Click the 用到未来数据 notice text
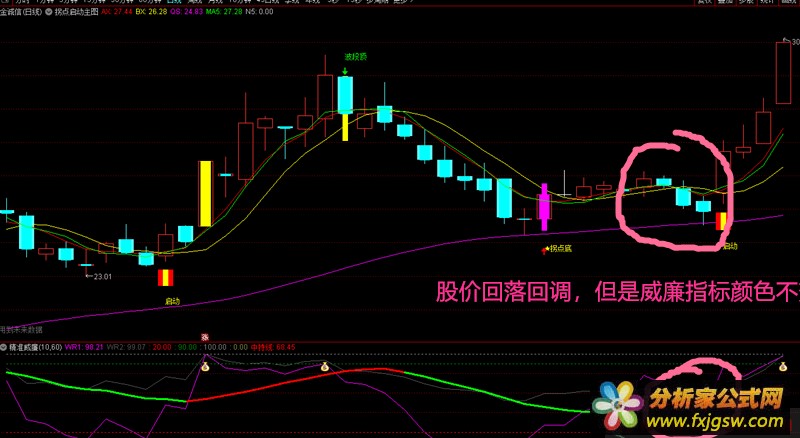 tap(21, 330)
